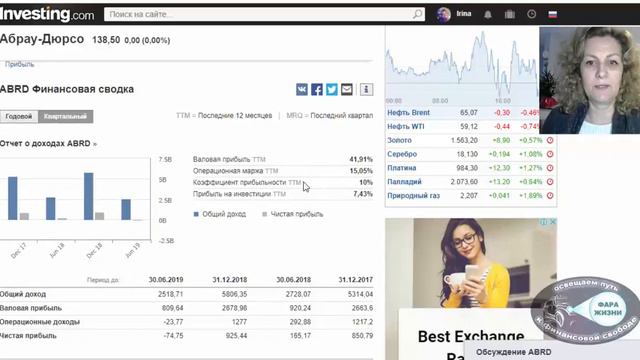Click the Best Exchange ad image
Viewport: 640px width, 360px height.
[485, 263]
